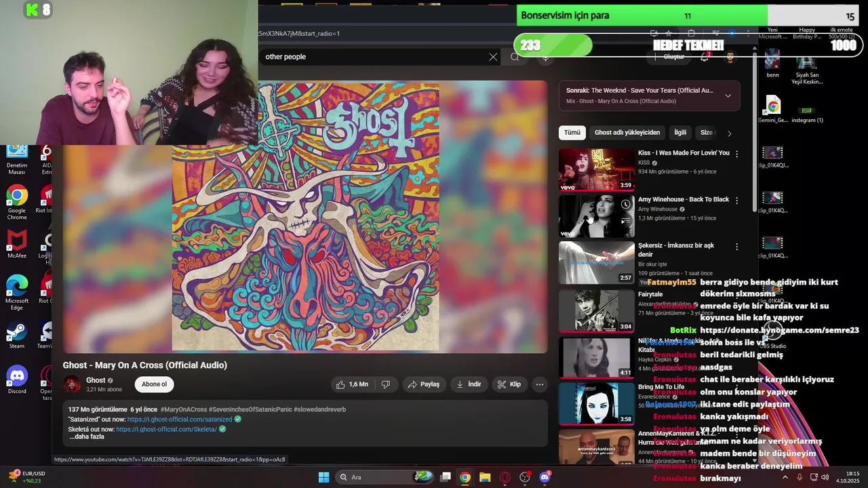Open options for Amy Winehouse video suggestion

(736, 201)
